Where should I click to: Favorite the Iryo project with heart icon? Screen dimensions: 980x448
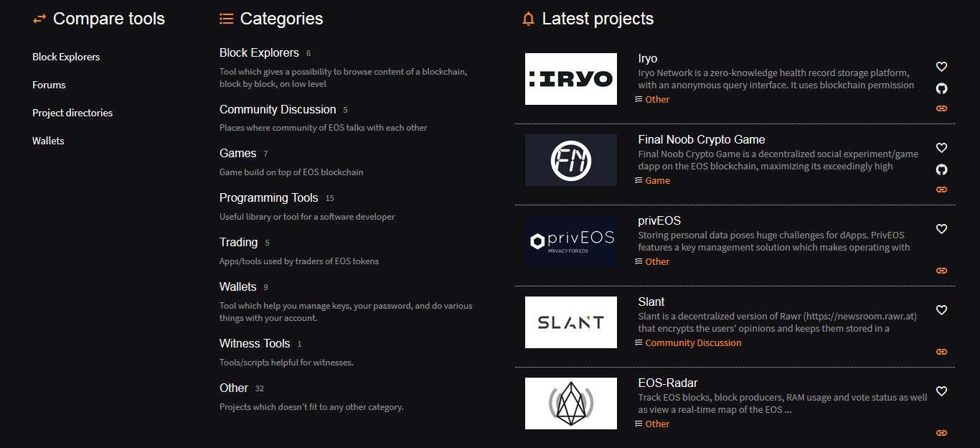point(942,67)
